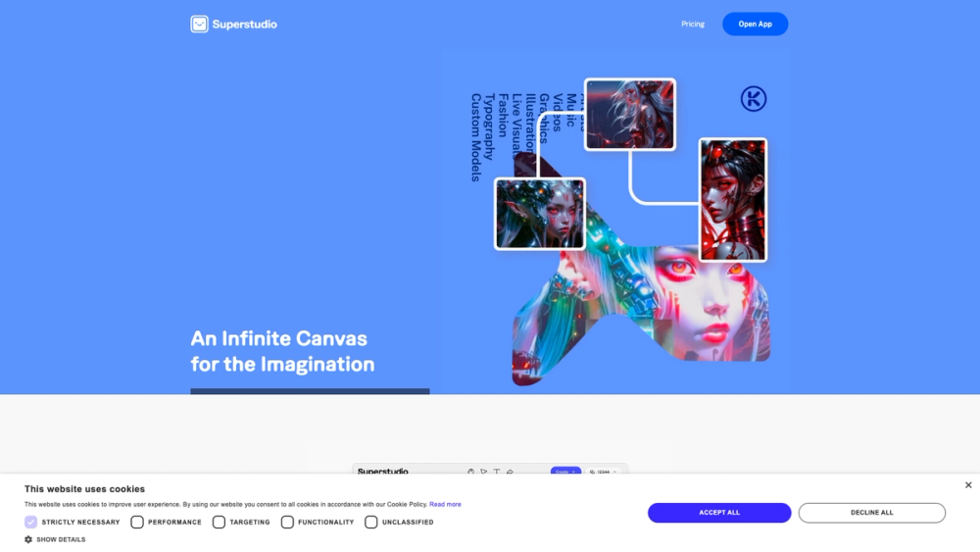Click the circular K badge icon
Image resolution: width=980 pixels, height=552 pixels.
pos(753,99)
